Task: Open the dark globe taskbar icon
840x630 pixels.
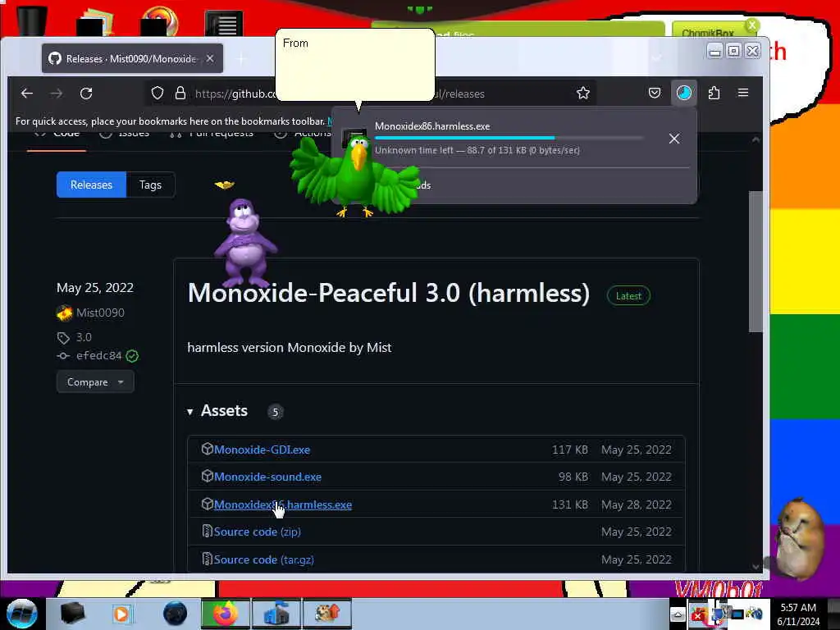Action: [175, 614]
